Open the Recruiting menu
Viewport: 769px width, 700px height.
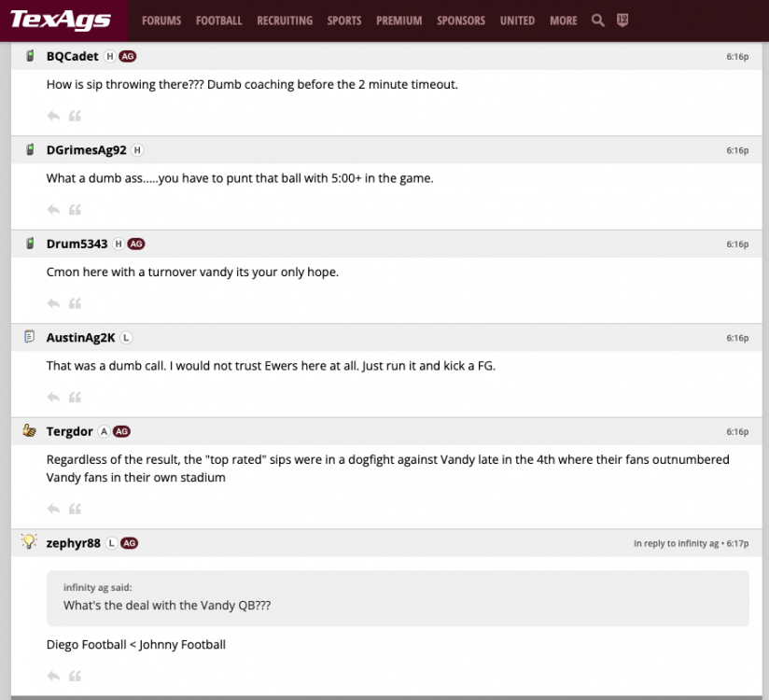tap(285, 21)
